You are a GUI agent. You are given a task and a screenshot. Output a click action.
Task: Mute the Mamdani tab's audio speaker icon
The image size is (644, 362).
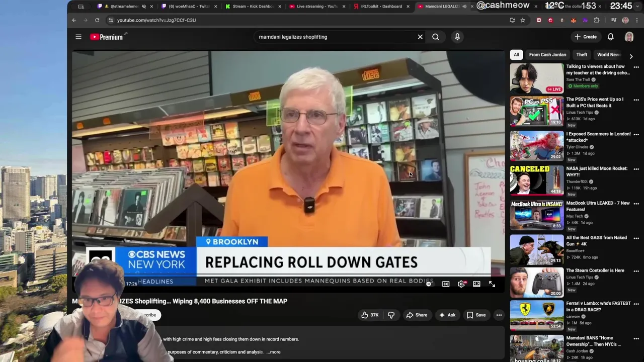coord(464,7)
